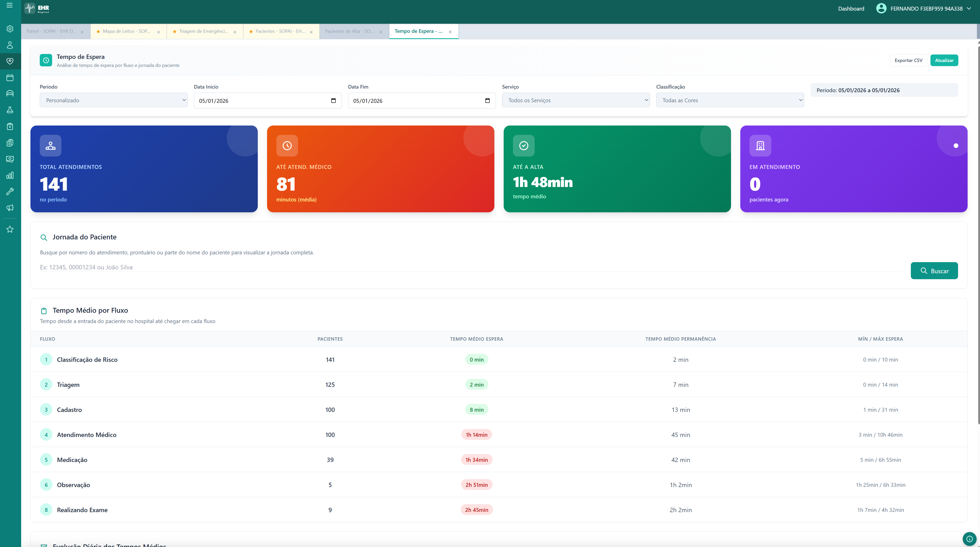Click the flask laboratory sidebar icon

[10, 110]
